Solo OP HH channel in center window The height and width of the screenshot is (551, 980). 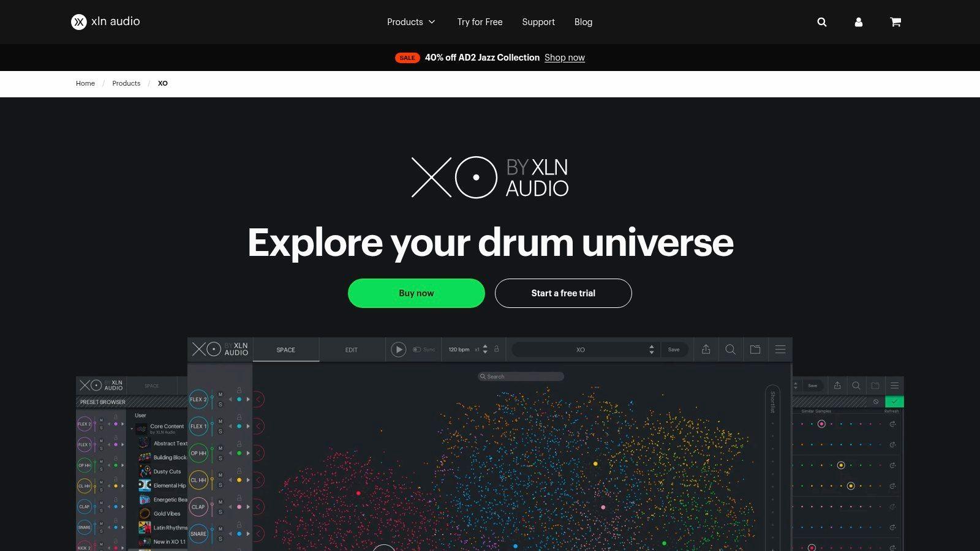[221, 458]
